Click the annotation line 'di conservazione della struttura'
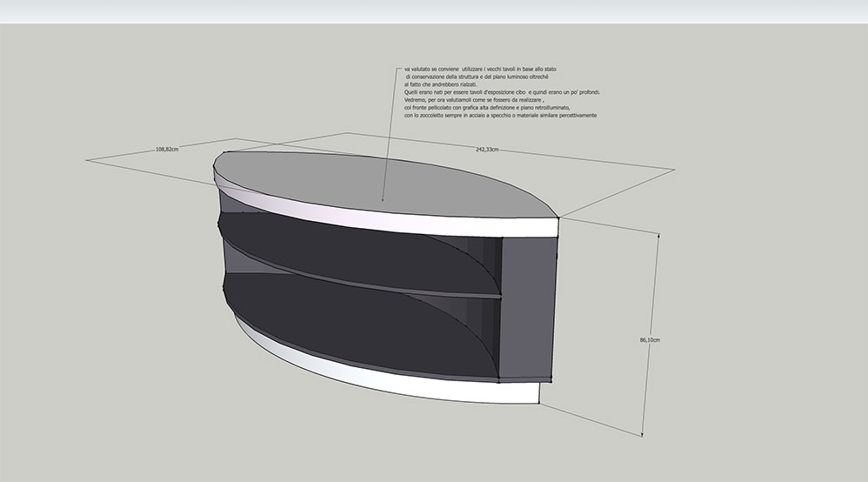The width and height of the screenshot is (868, 482). click(477, 77)
